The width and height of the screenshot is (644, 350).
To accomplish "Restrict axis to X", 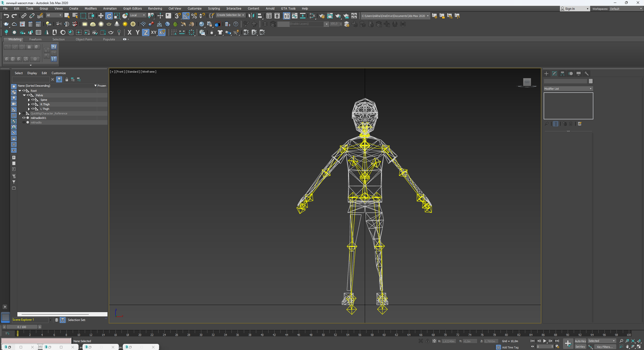I will click(x=129, y=32).
